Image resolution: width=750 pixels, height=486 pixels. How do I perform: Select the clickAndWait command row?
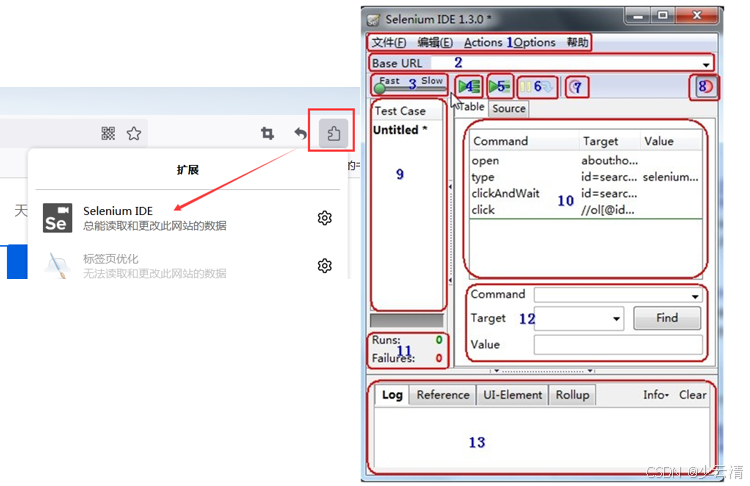tap(585, 193)
